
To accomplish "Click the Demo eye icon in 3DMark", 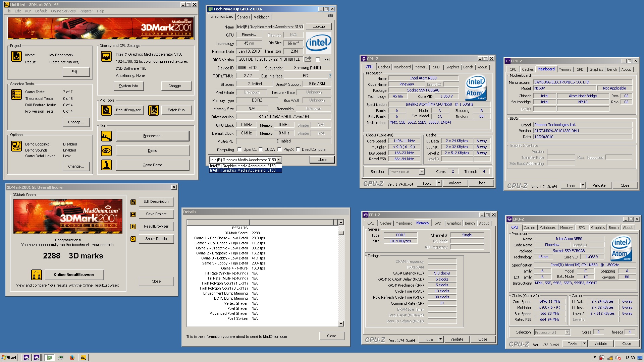I will point(106,151).
